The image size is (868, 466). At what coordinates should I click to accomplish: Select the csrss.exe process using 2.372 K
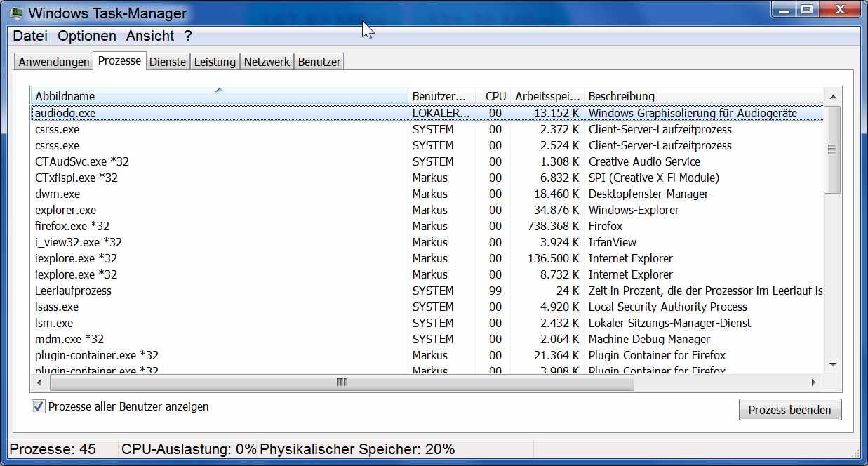427,129
